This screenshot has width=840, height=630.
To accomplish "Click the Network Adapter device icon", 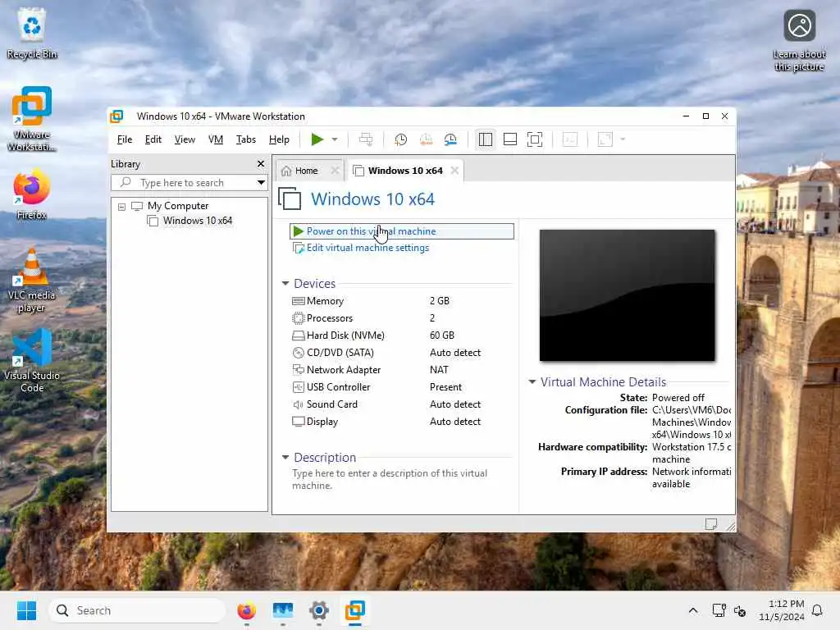I will coord(299,370).
